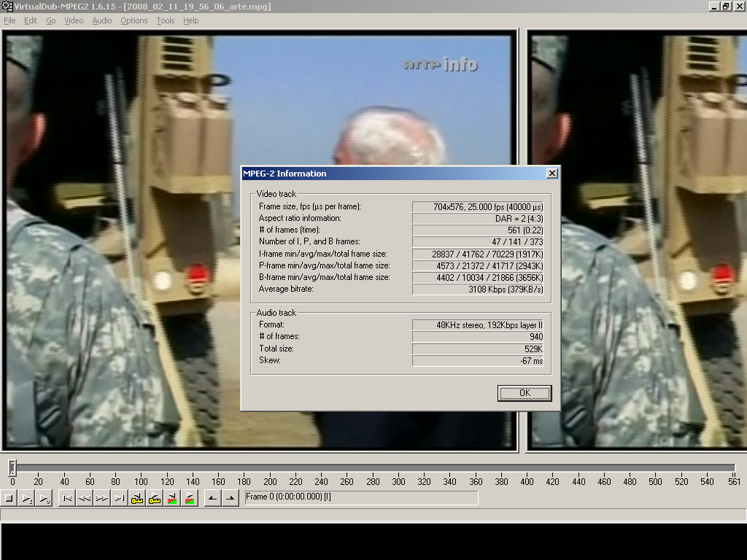The image size is (747, 560).
Task: Open the File menu
Action: click(x=9, y=20)
